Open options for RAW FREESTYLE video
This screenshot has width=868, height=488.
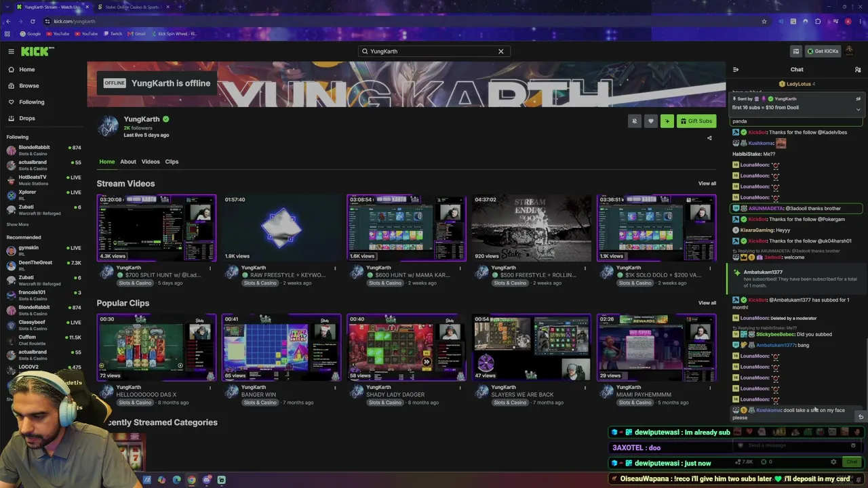coord(335,268)
